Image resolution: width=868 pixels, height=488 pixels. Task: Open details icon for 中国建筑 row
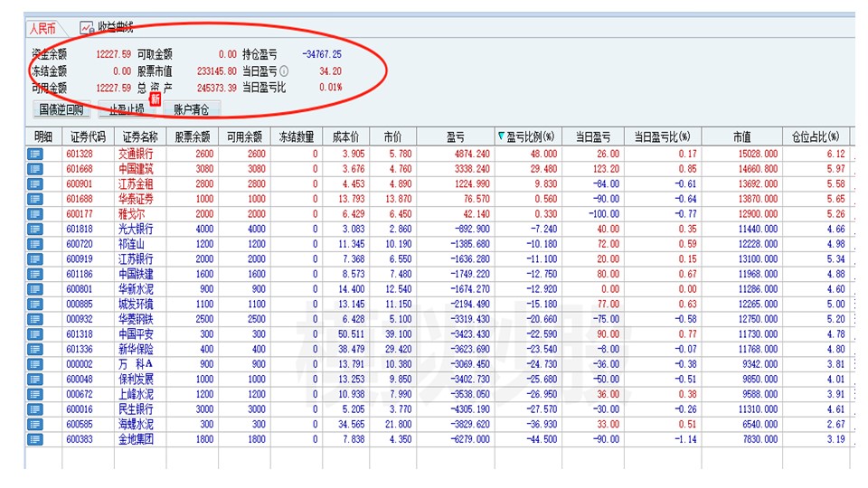click(35, 169)
